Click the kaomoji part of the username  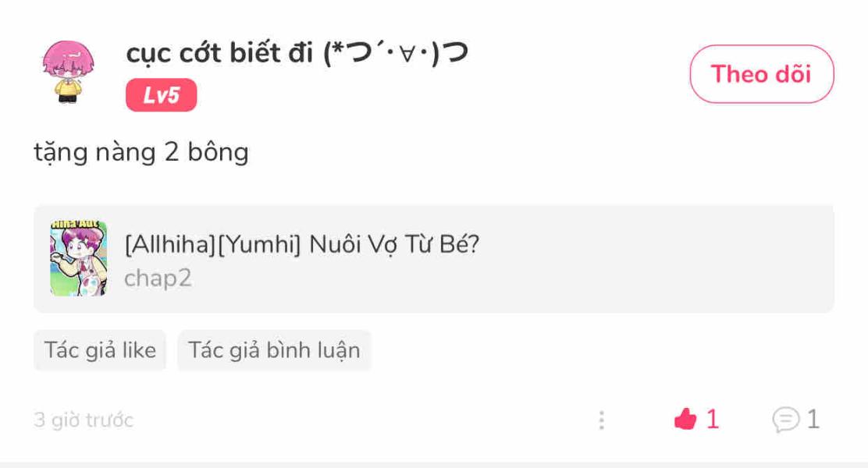[396, 53]
